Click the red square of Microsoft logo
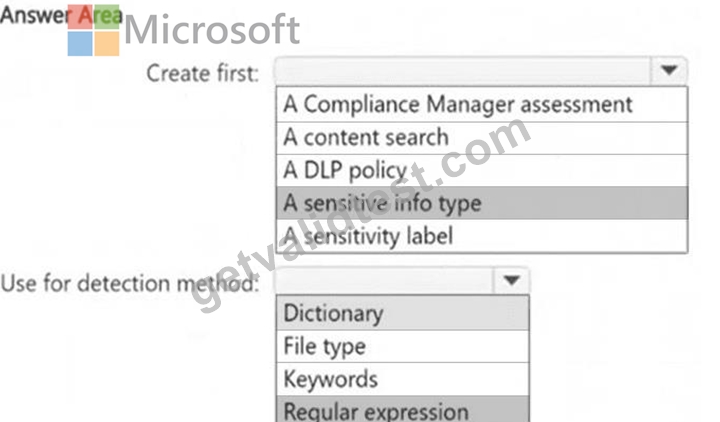Image resolution: width=720 pixels, height=422 pixels. coord(80,17)
